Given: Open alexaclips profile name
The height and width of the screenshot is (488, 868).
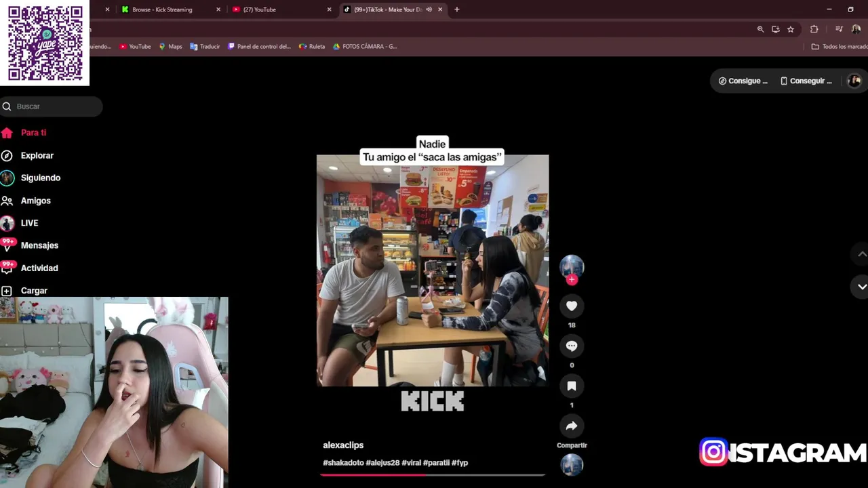Looking at the screenshot, I should click(x=343, y=445).
